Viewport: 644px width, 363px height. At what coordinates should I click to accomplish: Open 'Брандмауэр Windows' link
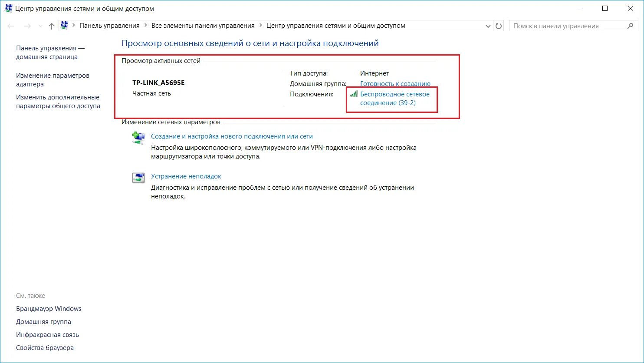(x=49, y=309)
